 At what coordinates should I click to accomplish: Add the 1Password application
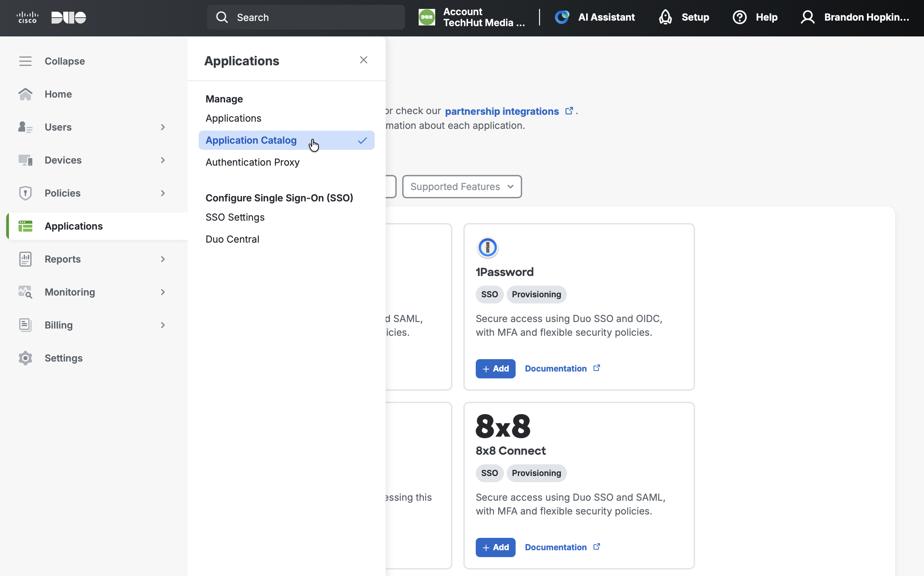(495, 368)
